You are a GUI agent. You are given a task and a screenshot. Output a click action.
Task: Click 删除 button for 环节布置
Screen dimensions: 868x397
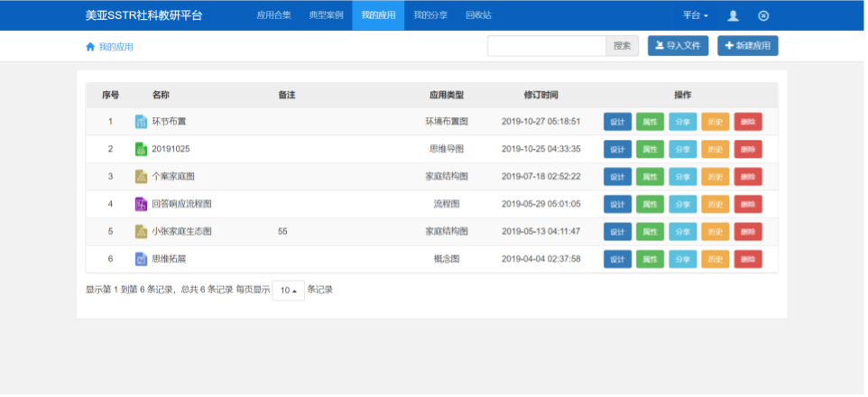coord(748,122)
